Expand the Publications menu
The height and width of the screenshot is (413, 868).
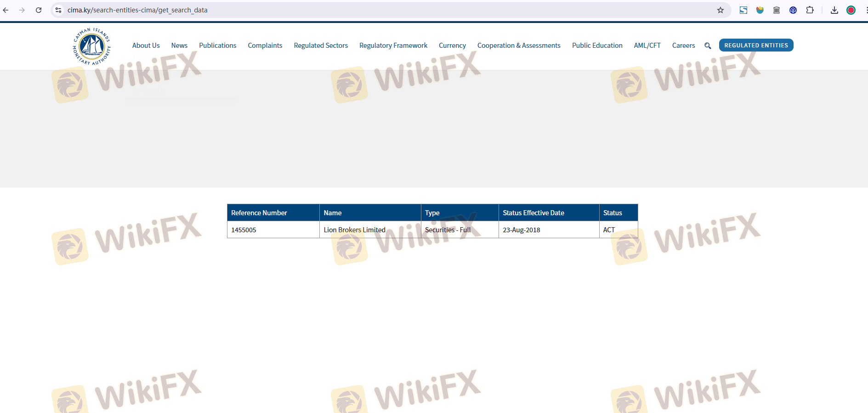click(217, 46)
